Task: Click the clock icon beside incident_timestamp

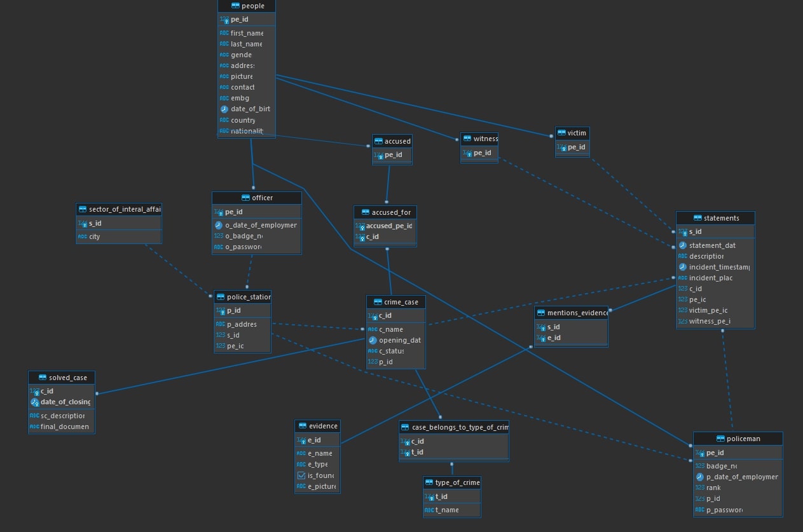Action: click(683, 267)
